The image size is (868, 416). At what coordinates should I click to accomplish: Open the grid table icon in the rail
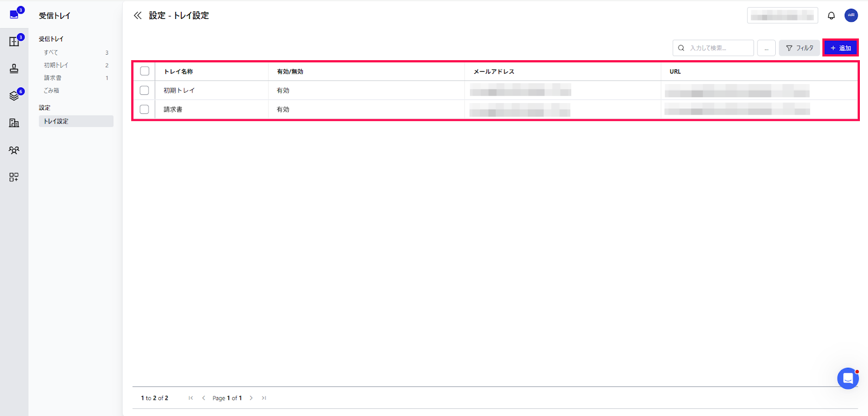coord(14,42)
